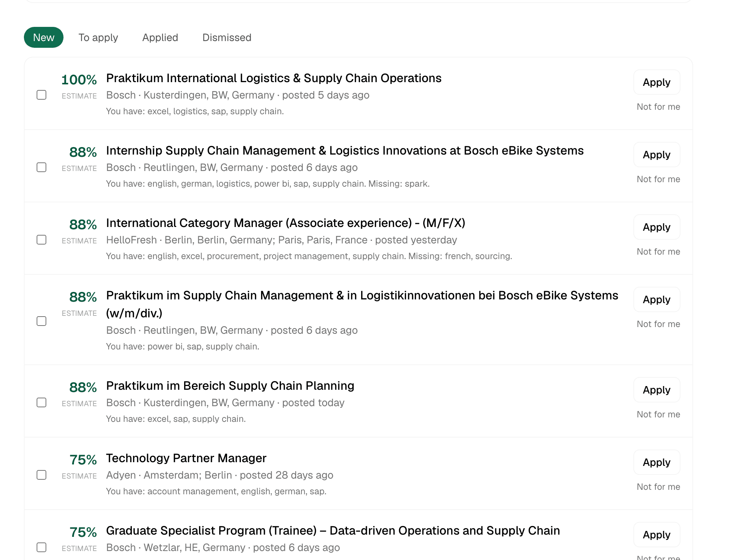Viewport: 729px width, 560px height.
Task: Check the Praktikum im Supply Chain Management checkbox
Action: [x=41, y=321]
